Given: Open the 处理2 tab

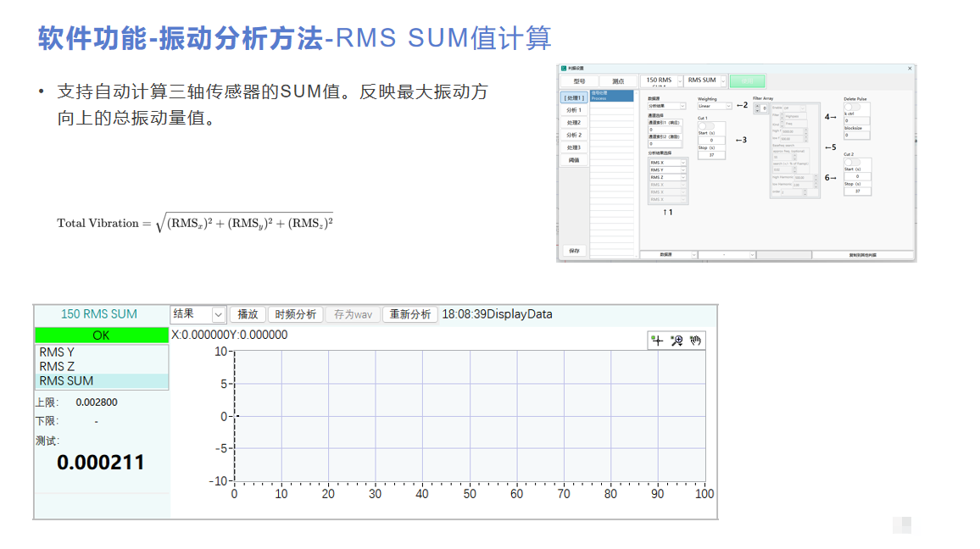Looking at the screenshot, I should coord(574,123).
